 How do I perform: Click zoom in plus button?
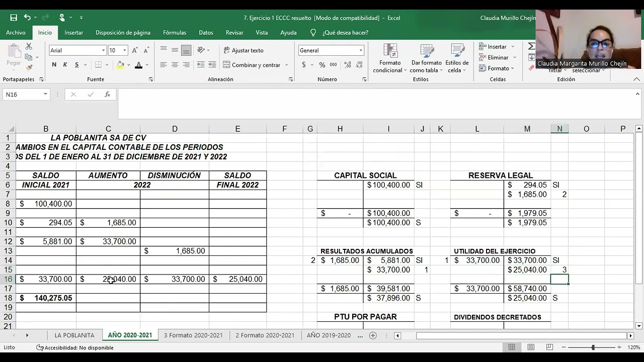619,347
